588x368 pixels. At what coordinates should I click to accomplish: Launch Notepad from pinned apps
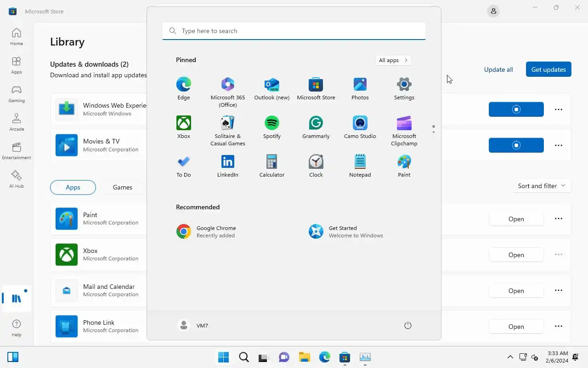360,166
